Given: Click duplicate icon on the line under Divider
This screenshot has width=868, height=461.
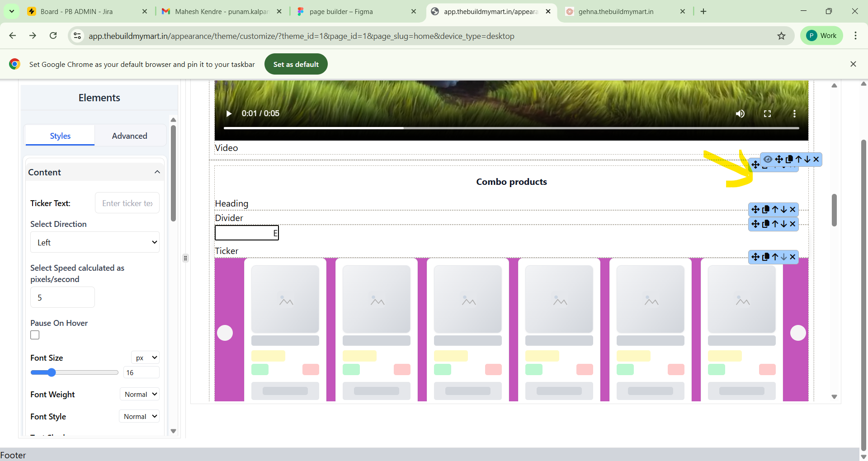Looking at the screenshot, I should click(766, 224).
